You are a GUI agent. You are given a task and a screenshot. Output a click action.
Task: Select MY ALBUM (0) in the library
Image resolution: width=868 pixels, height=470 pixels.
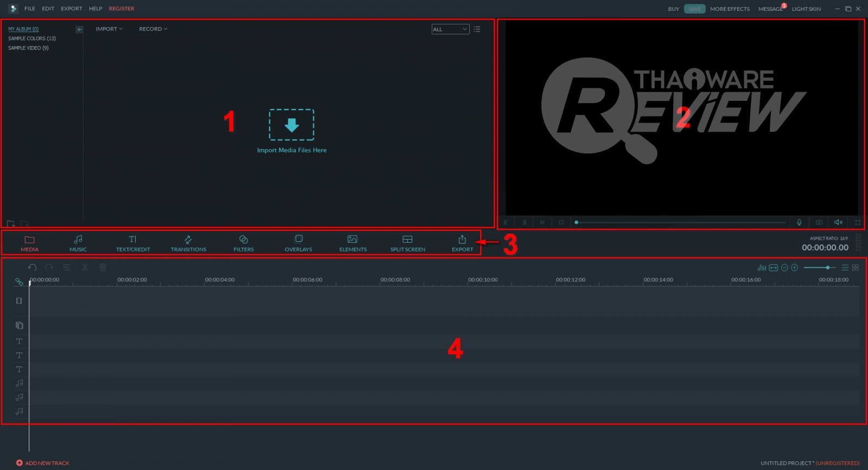23,29
